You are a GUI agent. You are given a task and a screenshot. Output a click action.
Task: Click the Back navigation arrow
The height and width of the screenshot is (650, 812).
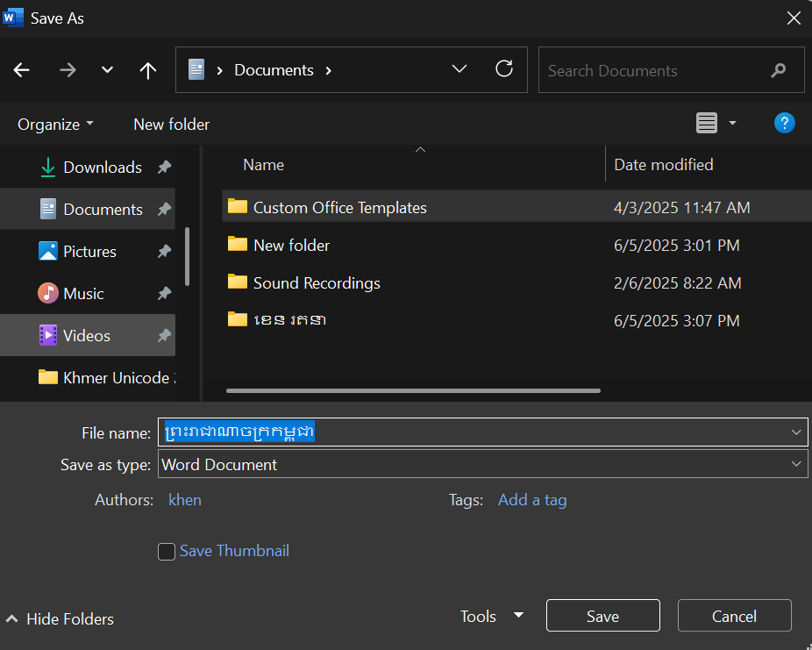(22, 71)
